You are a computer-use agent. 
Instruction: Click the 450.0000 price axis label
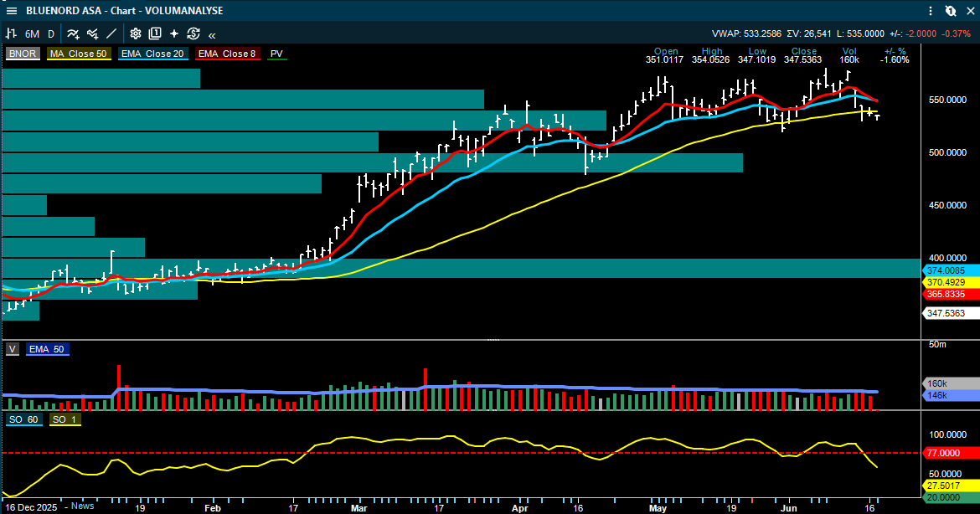(x=947, y=205)
